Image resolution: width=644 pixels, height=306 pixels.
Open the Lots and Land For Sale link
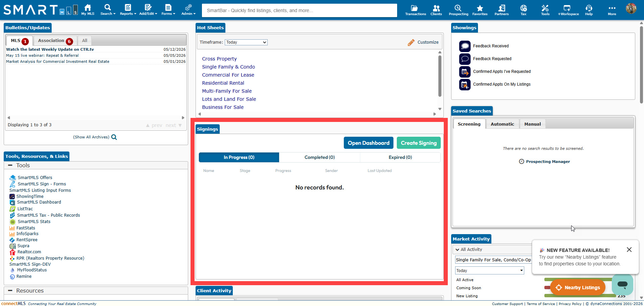point(229,99)
